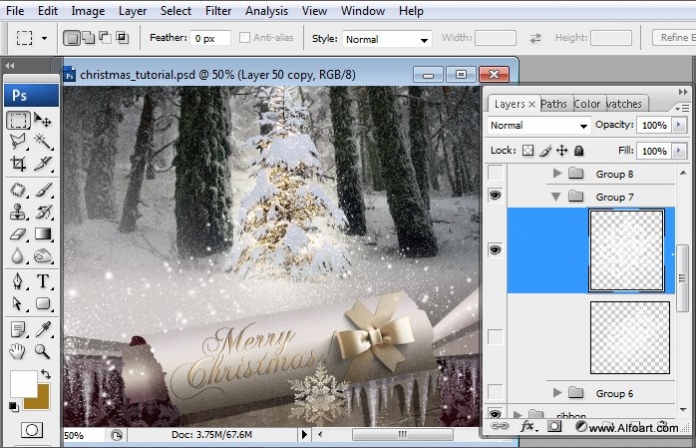Lock transparent pixels
Image resolution: width=696 pixels, height=448 pixels.
[528, 151]
